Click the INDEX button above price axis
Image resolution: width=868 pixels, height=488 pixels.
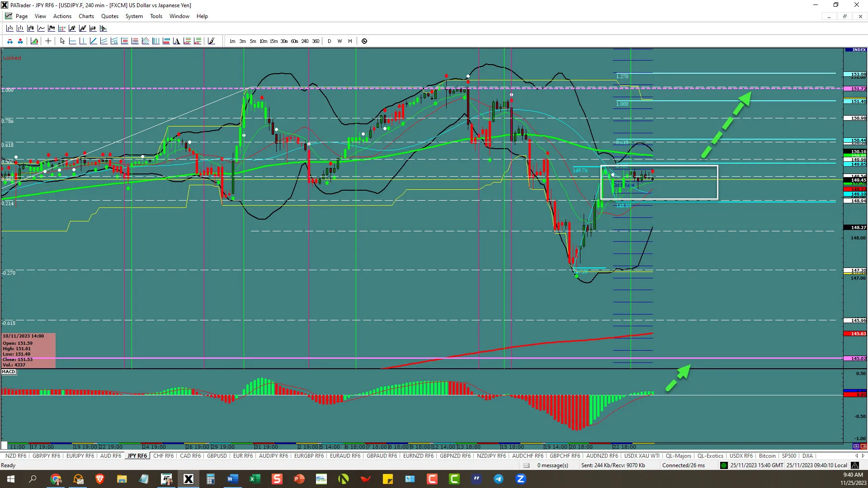(855, 50)
